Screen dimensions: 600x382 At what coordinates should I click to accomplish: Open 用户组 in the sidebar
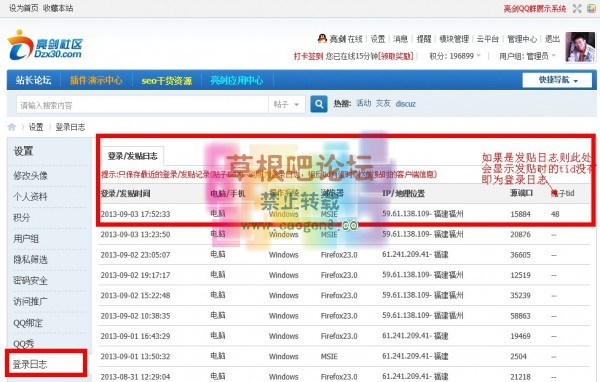(26, 238)
